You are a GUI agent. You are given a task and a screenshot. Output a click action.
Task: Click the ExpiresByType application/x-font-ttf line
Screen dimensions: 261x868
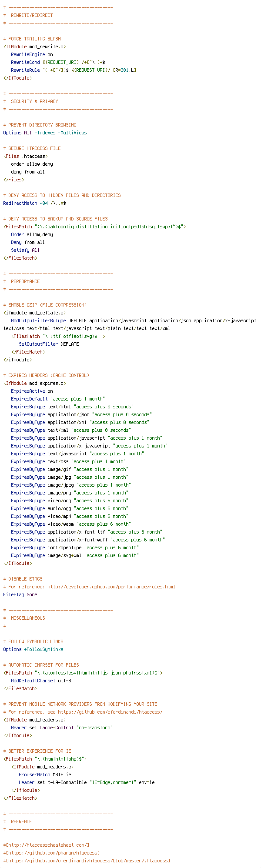(87, 532)
